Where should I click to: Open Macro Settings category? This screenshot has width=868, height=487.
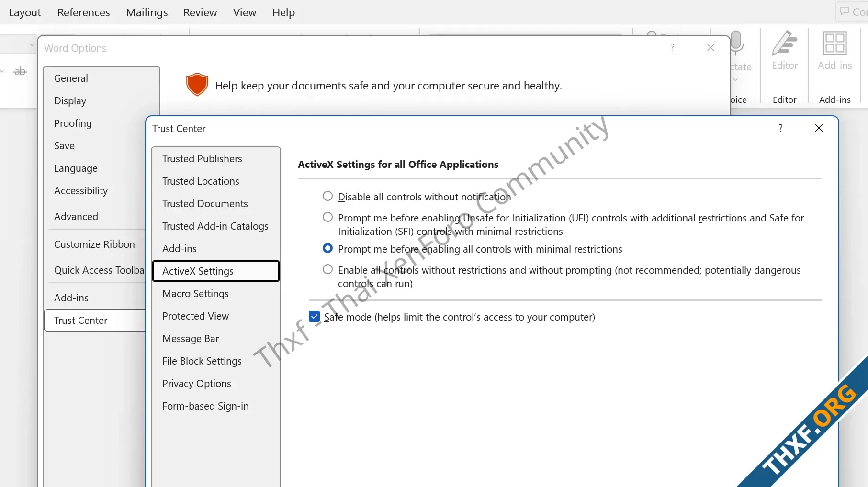pos(215,293)
